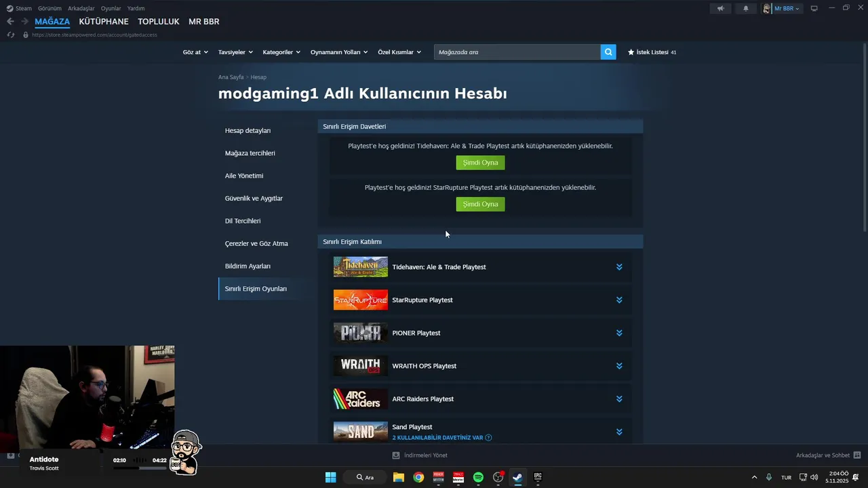Show hidden system tray icons
The width and height of the screenshot is (868, 488).
[x=754, y=477]
